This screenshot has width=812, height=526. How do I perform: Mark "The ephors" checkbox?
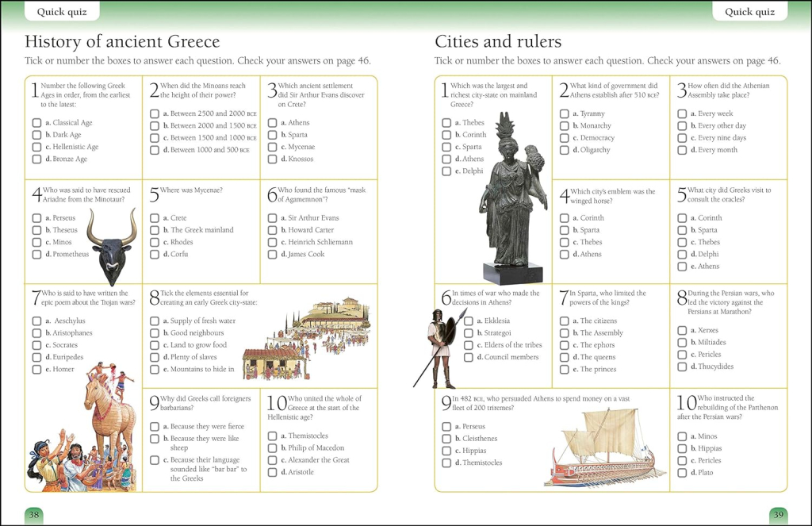pos(565,345)
